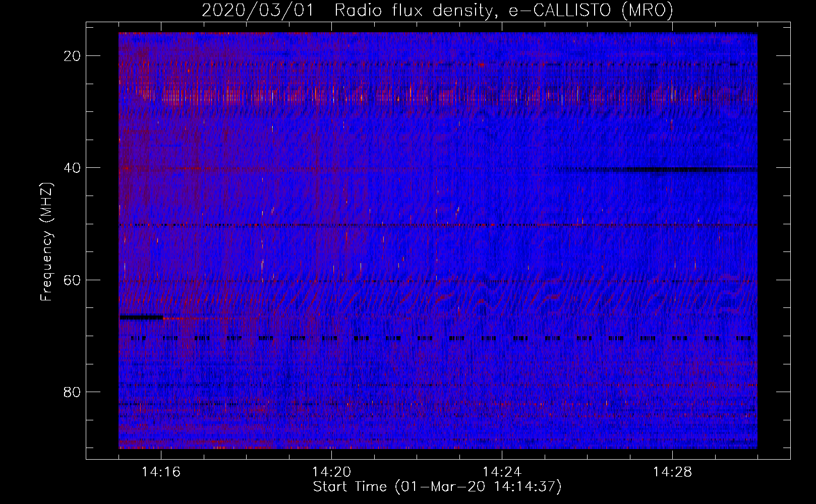Click the 'Start Time (01-Mar-20 14:14:37)' label
The image size is (816, 504).
tap(437, 487)
